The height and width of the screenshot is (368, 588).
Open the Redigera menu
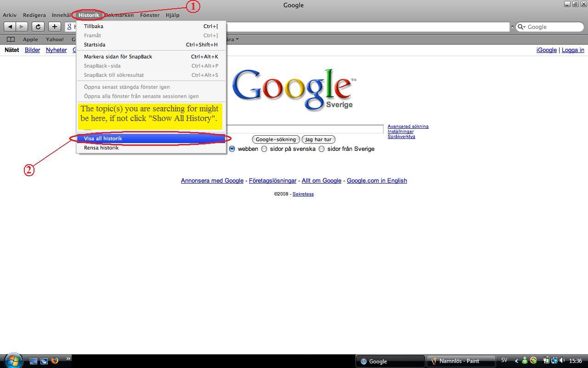tap(34, 15)
